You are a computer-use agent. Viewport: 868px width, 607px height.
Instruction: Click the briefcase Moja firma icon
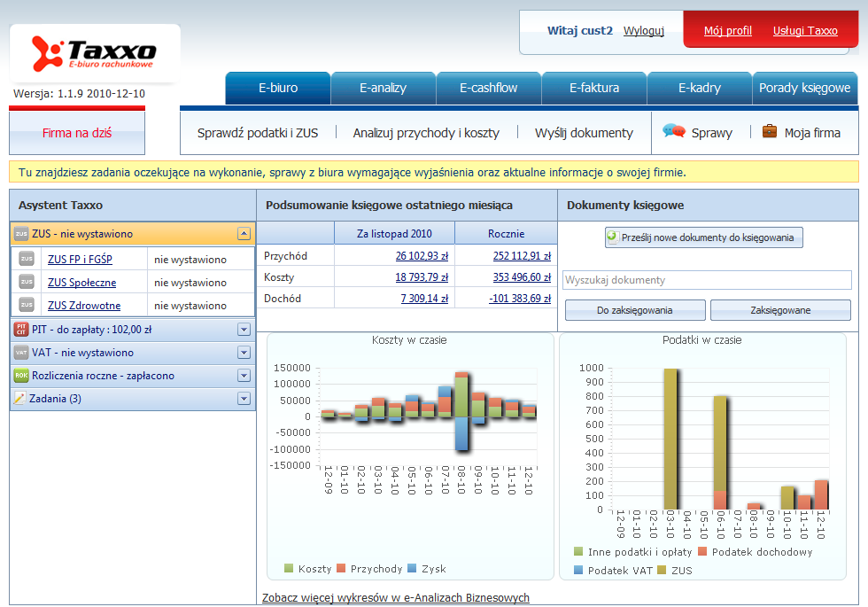pos(770,131)
